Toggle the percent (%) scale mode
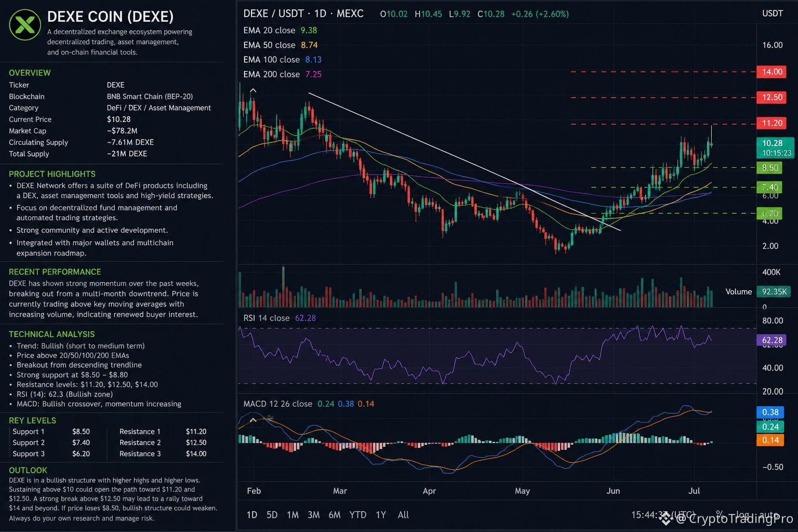This screenshot has width=798, height=532. tap(719, 515)
